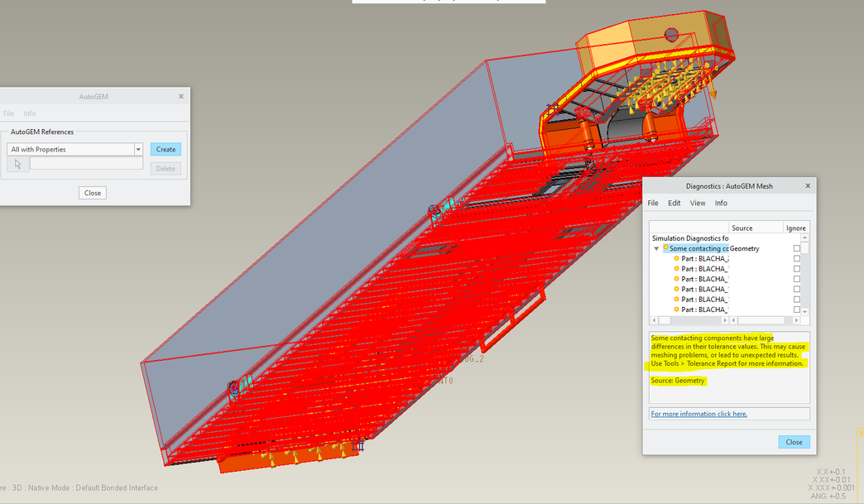Click the reference input field beside selection arrow
The image size is (864, 504).
click(x=86, y=164)
